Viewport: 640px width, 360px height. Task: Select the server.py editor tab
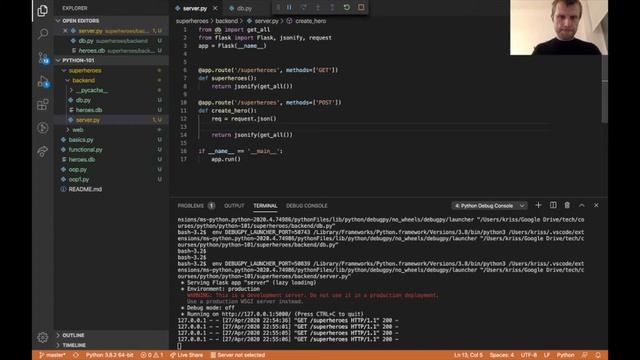(x=196, y=8)
